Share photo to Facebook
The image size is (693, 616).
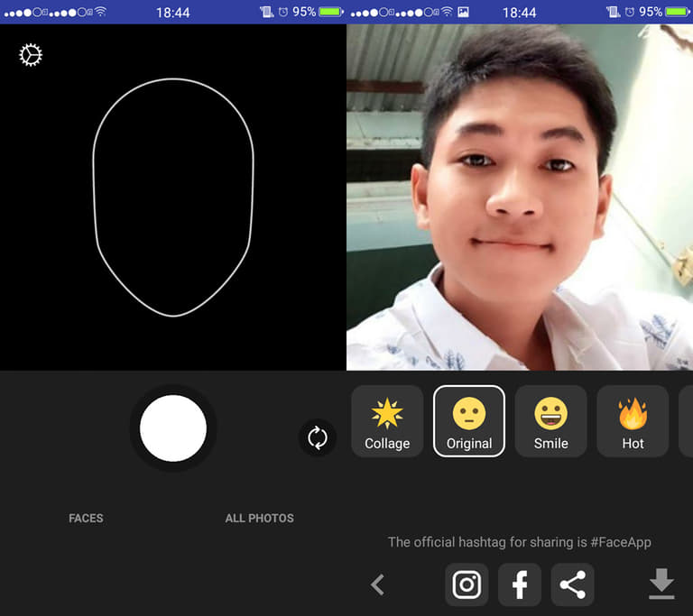tap(520, 584)
